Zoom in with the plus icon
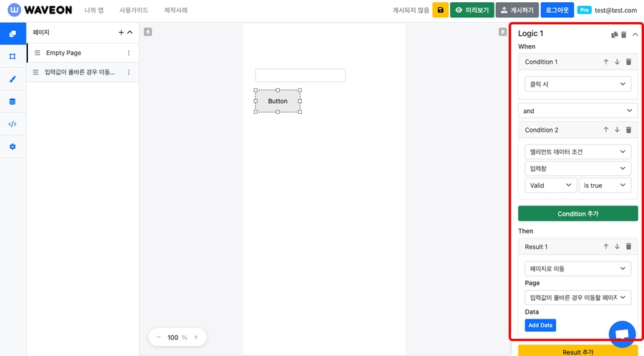The width and height of the screenshot is (644, 356). pos(196,337)
